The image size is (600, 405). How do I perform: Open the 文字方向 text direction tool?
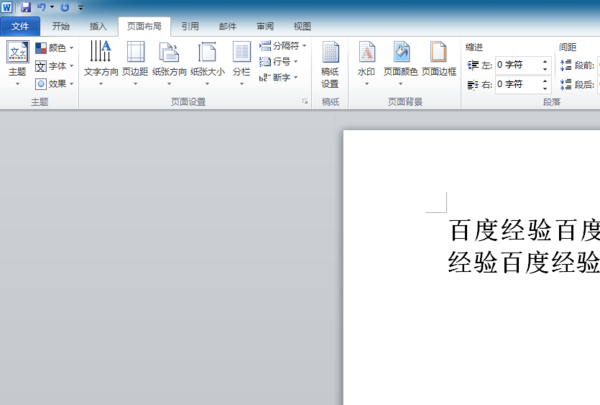point(101,63)
